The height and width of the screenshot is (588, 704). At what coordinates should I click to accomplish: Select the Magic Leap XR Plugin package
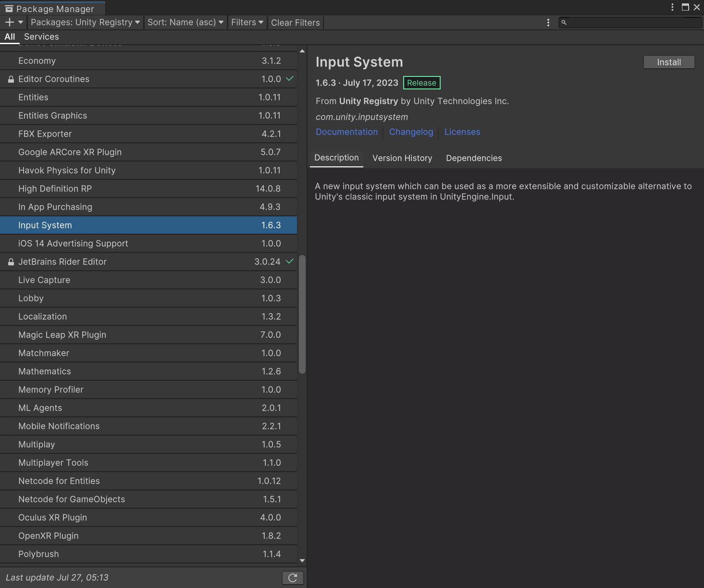coord(148,335)
